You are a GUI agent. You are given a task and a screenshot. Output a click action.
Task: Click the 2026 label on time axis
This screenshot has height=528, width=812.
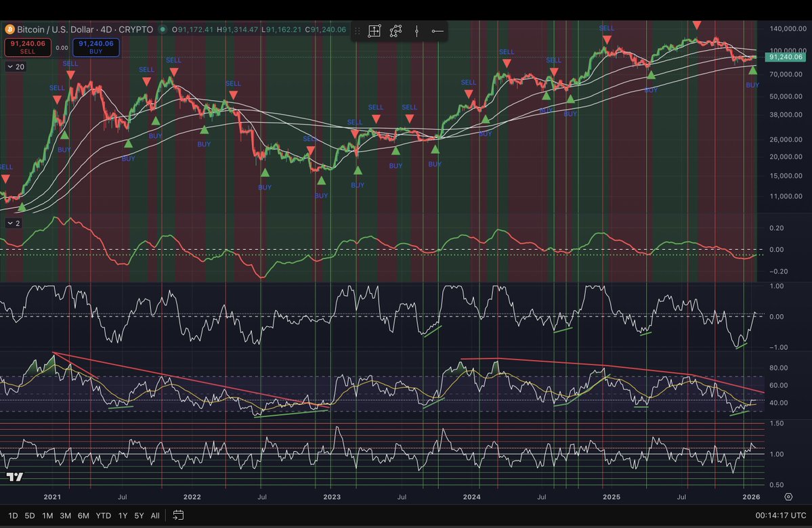(x=752, y=497)
